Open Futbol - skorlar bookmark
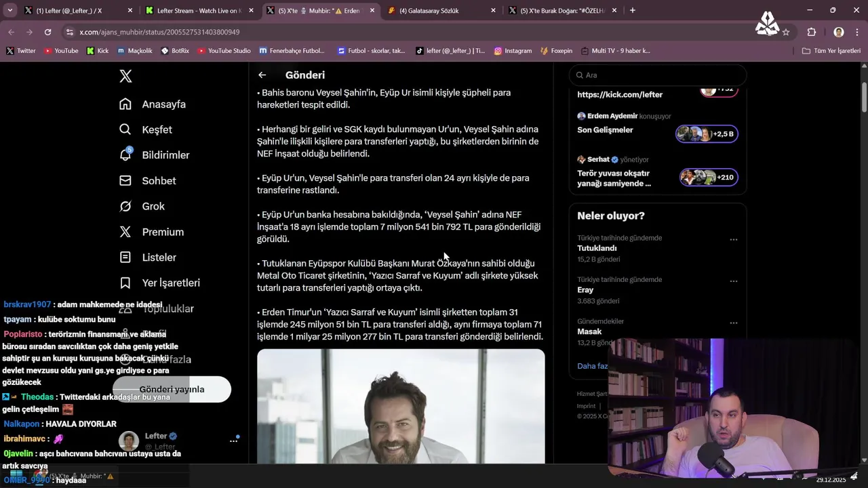The image size is (868, 488). [371, 51]
